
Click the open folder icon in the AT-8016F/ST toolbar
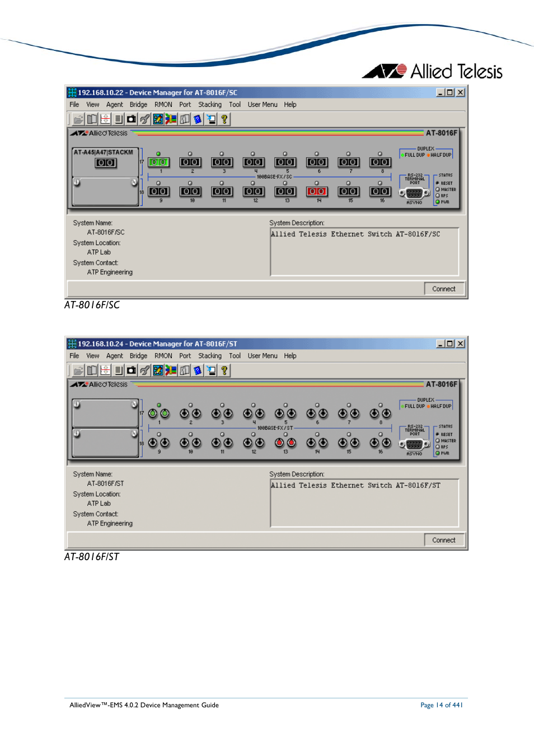point(78,370)
